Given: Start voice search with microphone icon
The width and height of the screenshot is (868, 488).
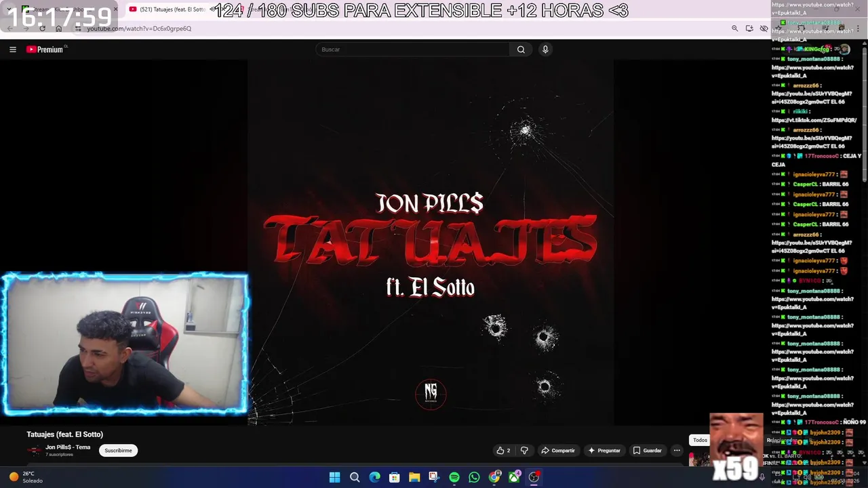Looking at the screenshot, I should pos(545,49).
